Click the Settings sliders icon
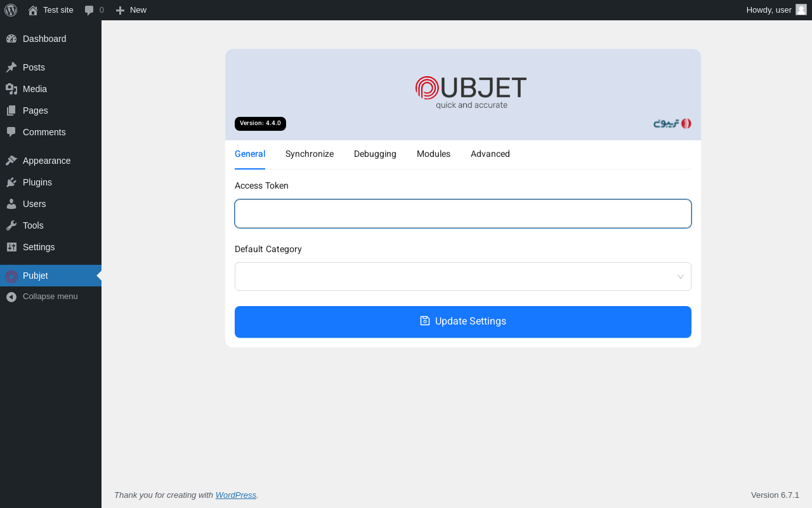The width and height of the screenshot is (812, 508). pyautogui.click(x=11, y=247)
